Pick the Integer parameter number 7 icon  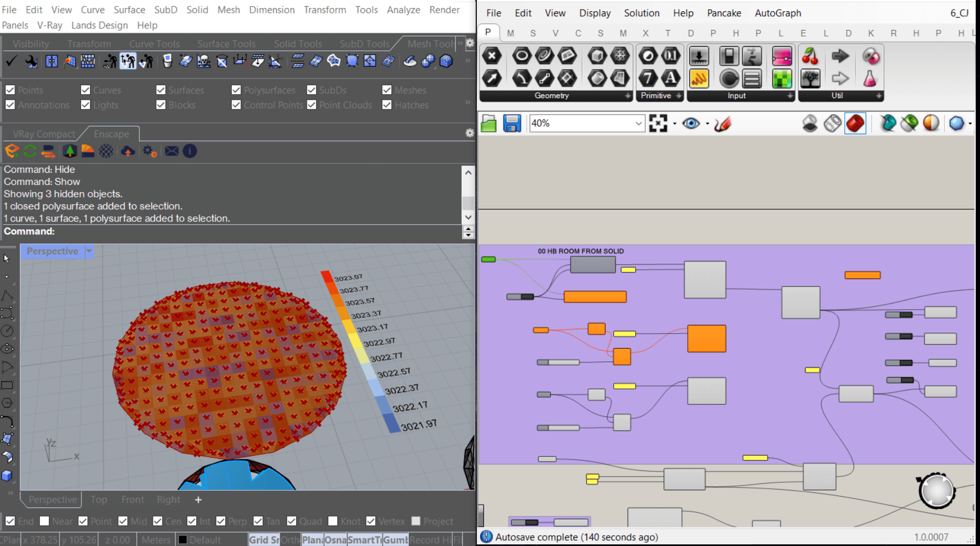pos(648,78)
